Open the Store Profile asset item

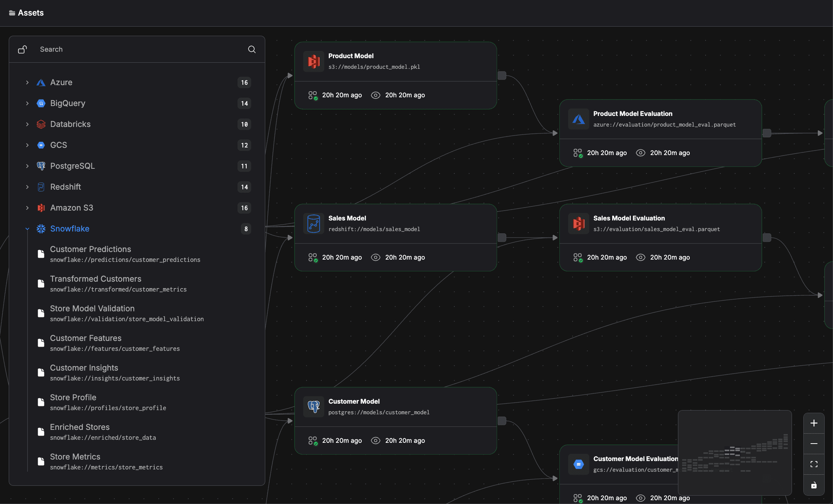(x=73, y=398)
